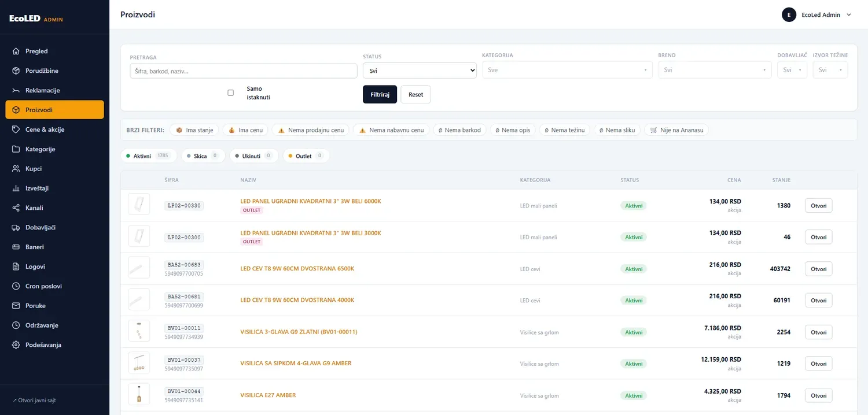Viewport: 868px width, 415px height.
Task: Click the Cene & akcije tag icon
Action: coord(16,129)
